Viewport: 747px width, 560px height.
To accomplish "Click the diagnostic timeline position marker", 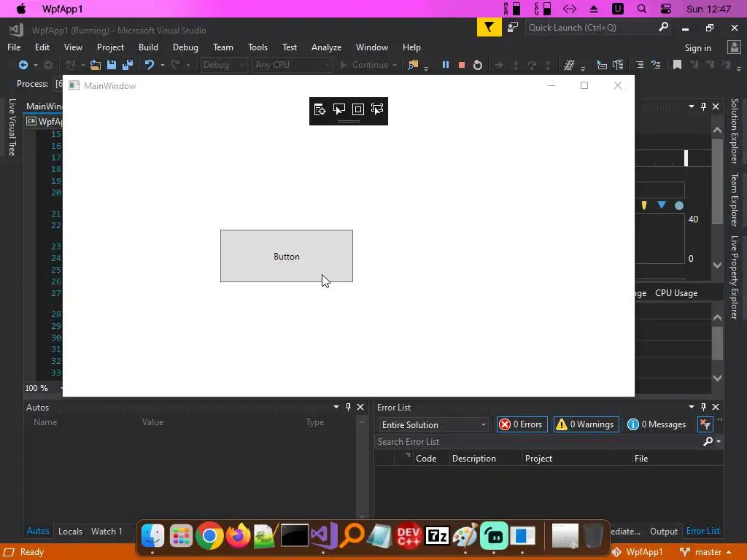I will (686, 158).
